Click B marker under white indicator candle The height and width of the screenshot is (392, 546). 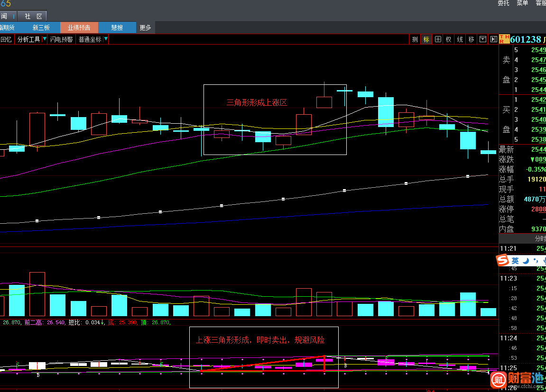click(38, 375)
